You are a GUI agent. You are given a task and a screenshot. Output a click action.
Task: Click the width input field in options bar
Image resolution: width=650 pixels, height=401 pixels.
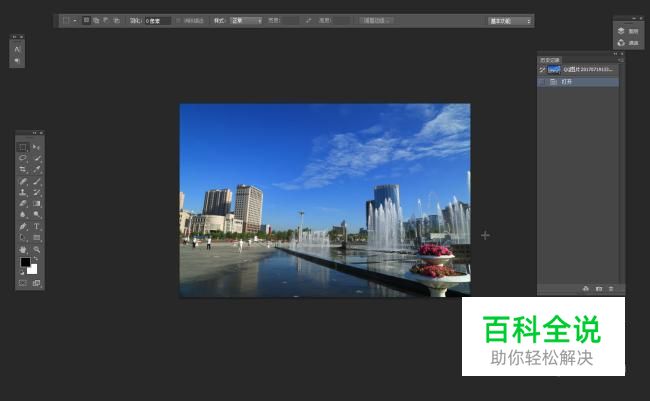tap(289, 20)
